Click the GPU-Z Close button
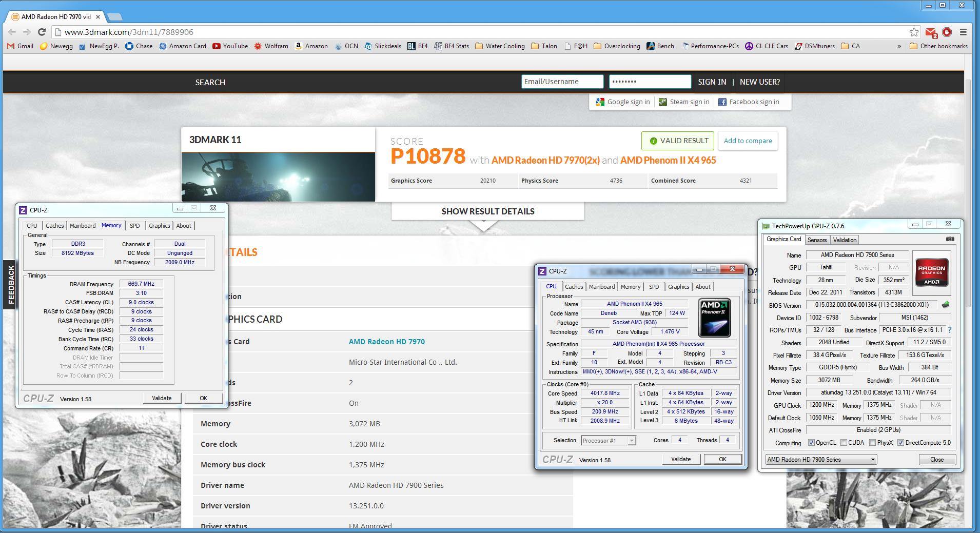The image size is (980, 533). point(937,460)
